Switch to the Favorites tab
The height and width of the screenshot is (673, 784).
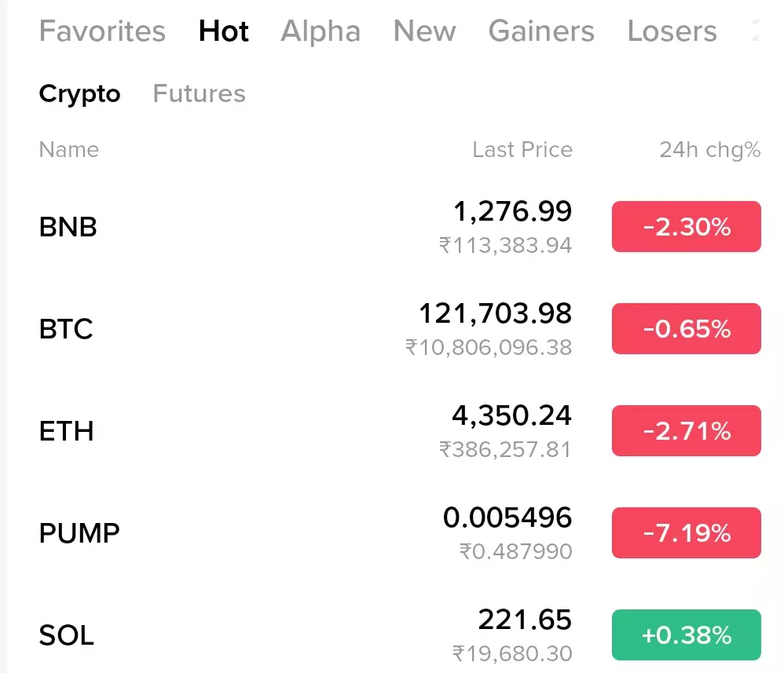coord(102,31)
